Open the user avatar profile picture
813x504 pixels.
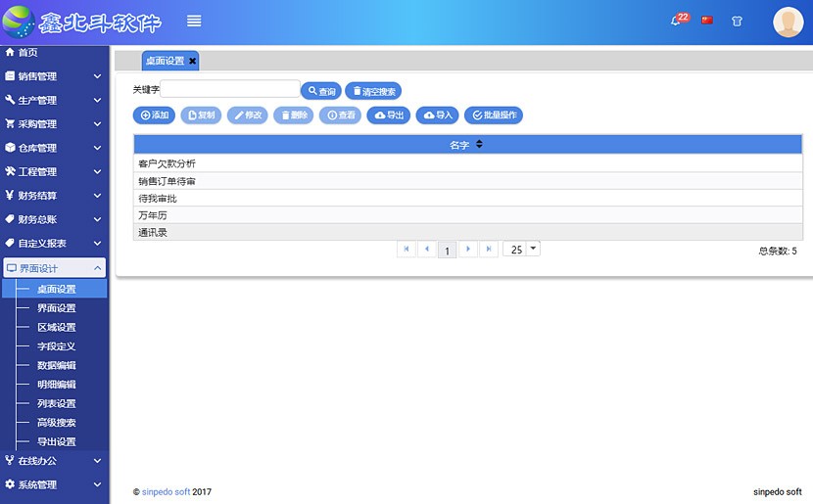point(788,22)
